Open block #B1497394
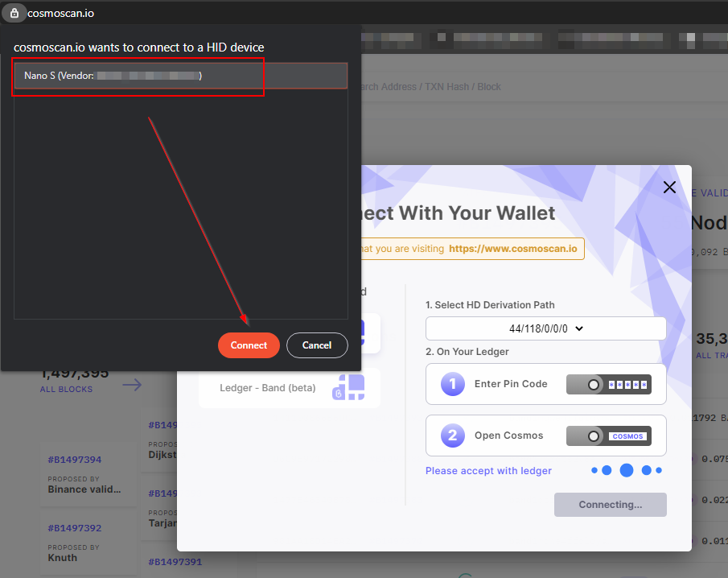This screenshot has width=728, height=578. point(75,460)
